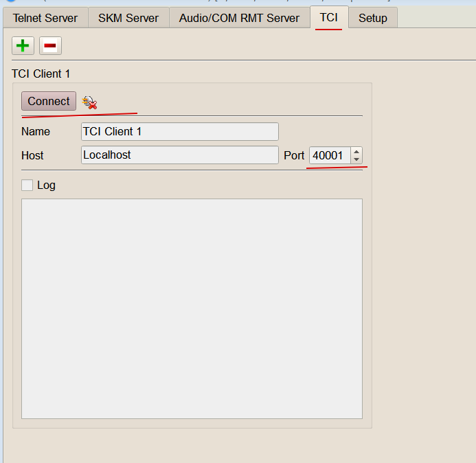Click the Name field containing TCI Client 1
This screenshot has width=476, height=463.
pos(179,131)
